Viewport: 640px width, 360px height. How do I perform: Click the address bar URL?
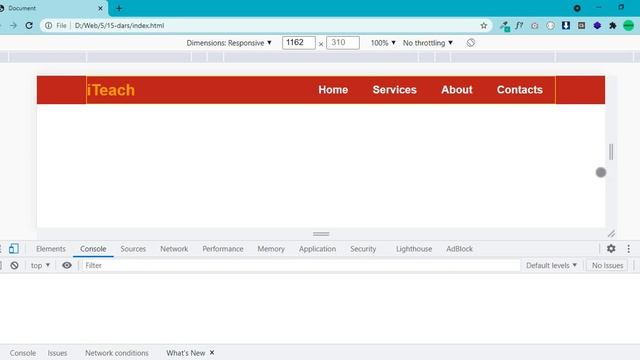pos(120,25)
